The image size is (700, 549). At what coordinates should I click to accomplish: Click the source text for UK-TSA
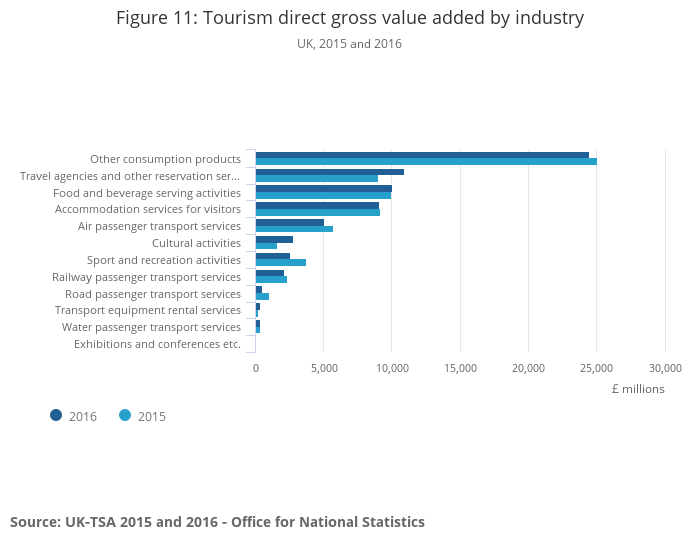[x=217, y=522]
